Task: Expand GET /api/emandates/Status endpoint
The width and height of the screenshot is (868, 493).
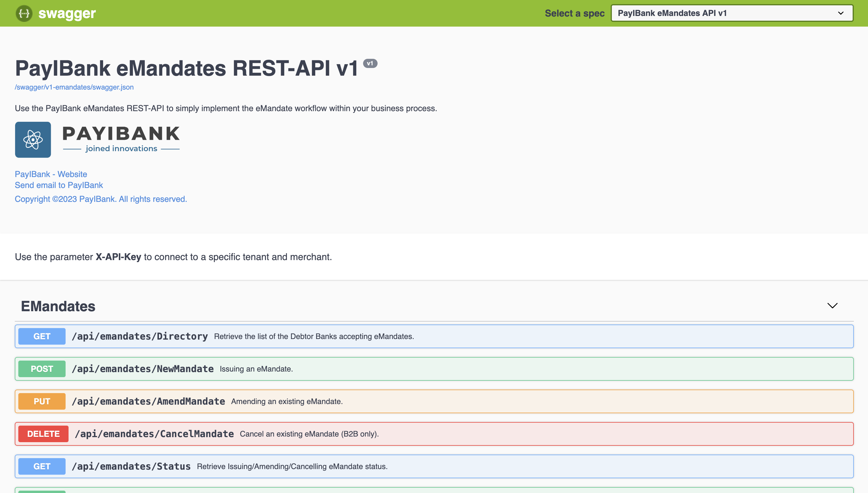Action: coord(434,466)
